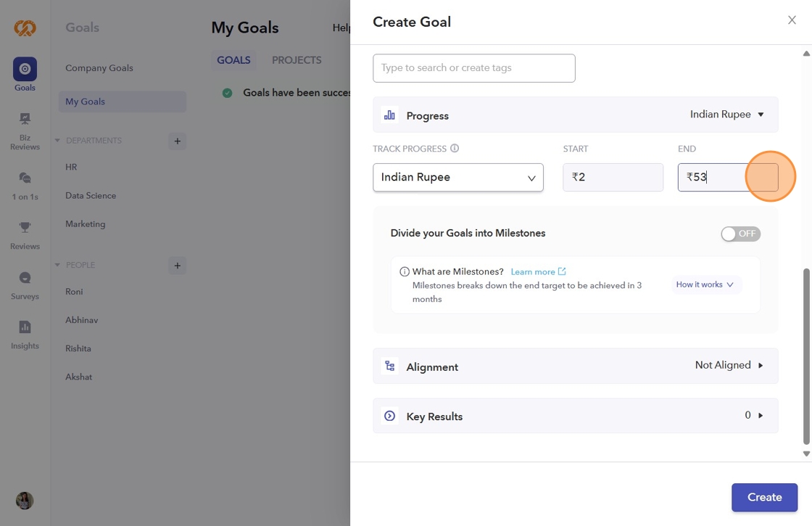Open the Indian Rupee track progress dropdown

click(x=458, y=178)
